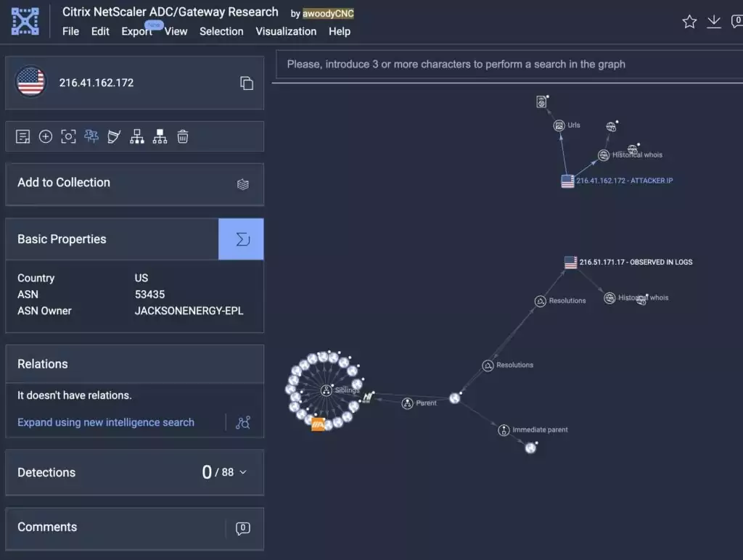Click the download graph icon
The image size is (743, 560).
[x=714, y=21]
